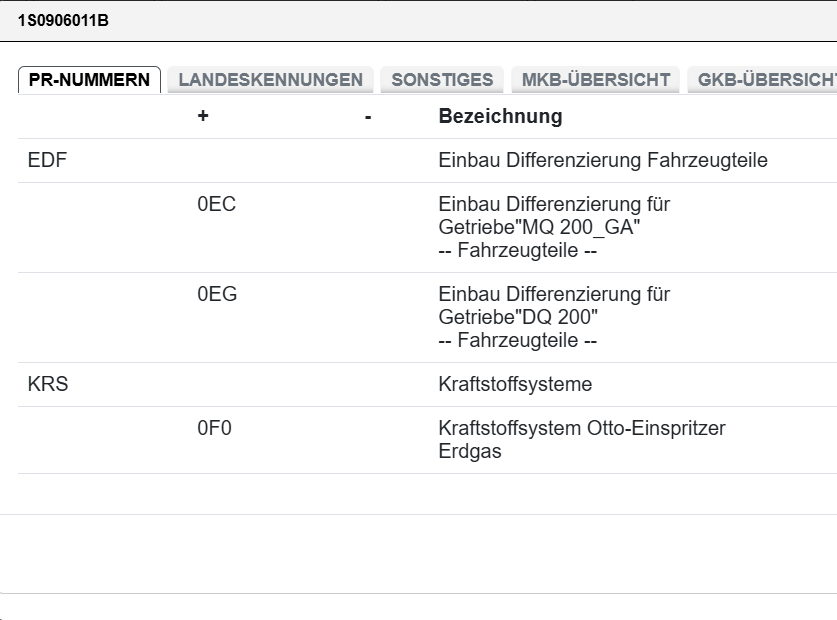The width and height of the screenshot is (837, 620).
Task: Select PR number 0F0
Action: 212,427
